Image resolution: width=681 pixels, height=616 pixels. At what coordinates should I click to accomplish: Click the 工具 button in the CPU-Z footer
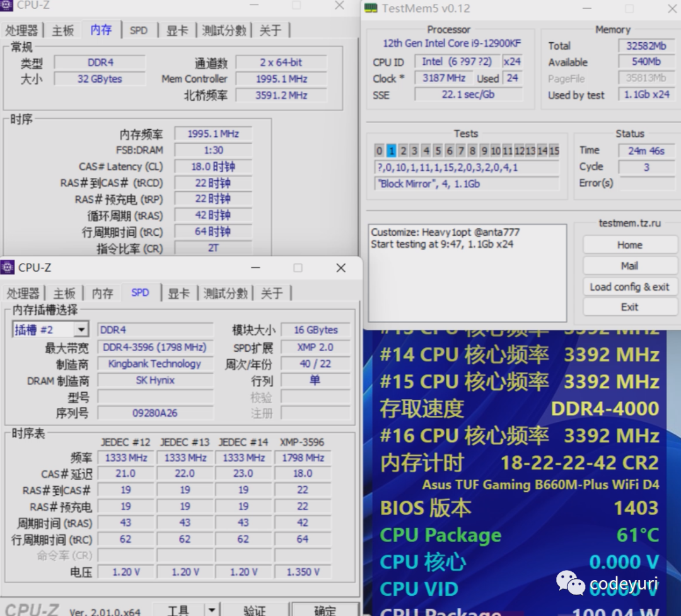pos(178,610)
